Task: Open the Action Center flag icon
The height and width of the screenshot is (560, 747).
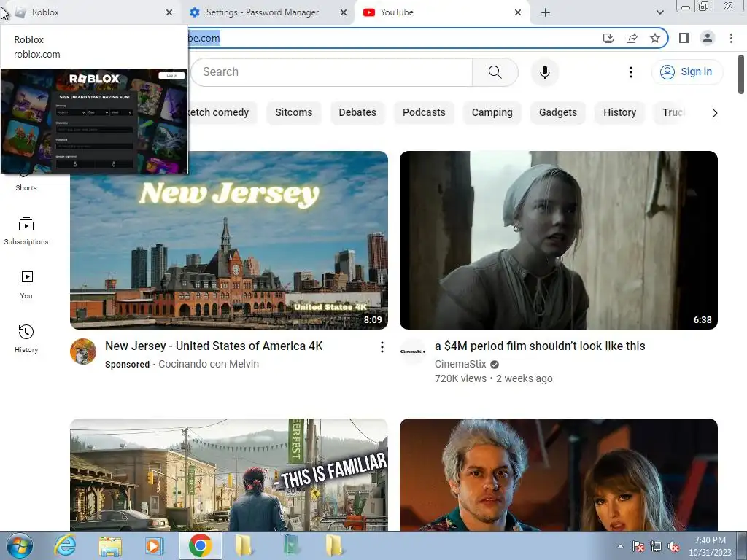Action: coord(638,546)
